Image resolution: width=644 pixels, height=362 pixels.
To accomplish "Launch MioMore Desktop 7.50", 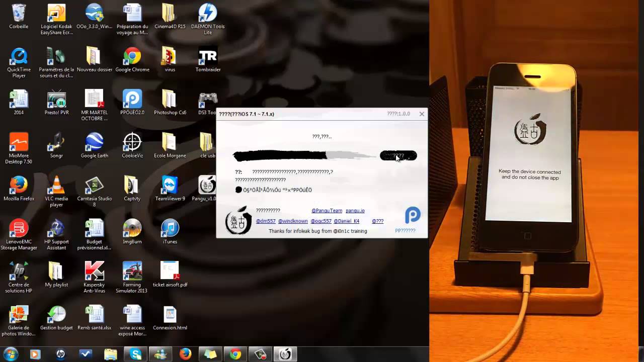I will pos(19,149).
